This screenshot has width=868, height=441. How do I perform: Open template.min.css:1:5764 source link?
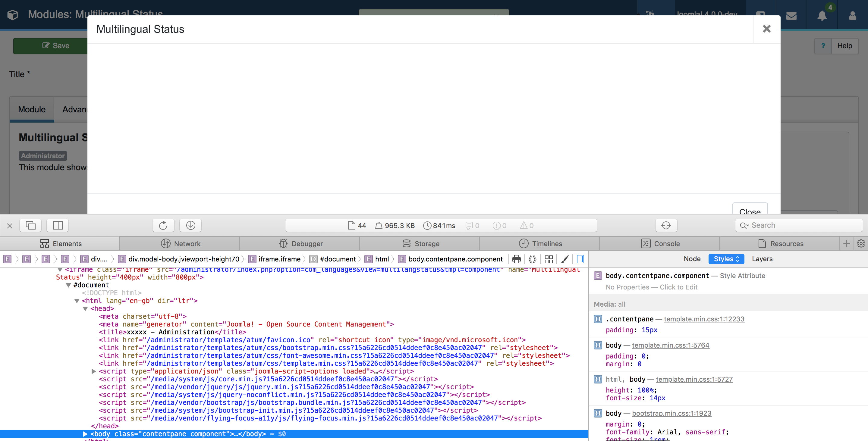click(x=671, y=345)
